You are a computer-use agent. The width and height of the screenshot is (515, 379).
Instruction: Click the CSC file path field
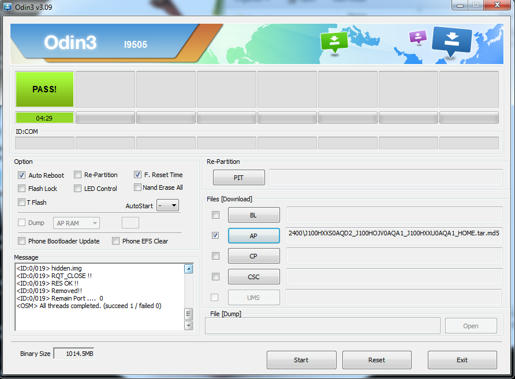click(394, 277)
